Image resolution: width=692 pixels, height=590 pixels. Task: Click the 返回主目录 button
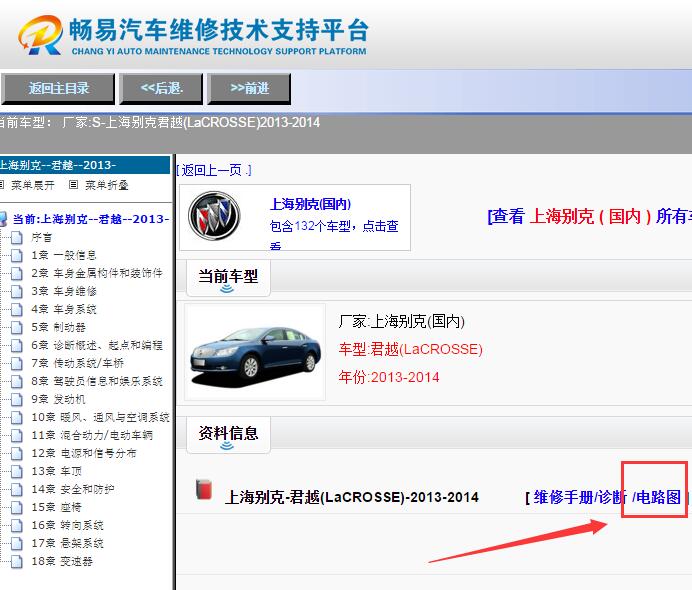58,89
